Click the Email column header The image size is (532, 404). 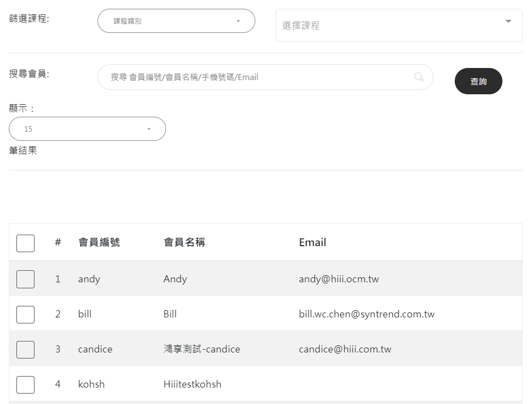coord(312,242)
